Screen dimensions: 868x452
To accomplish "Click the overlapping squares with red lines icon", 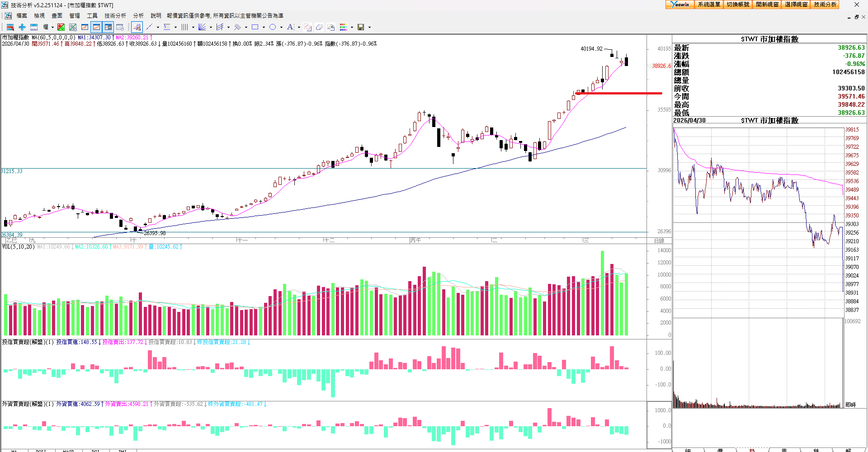I will 308,27.
